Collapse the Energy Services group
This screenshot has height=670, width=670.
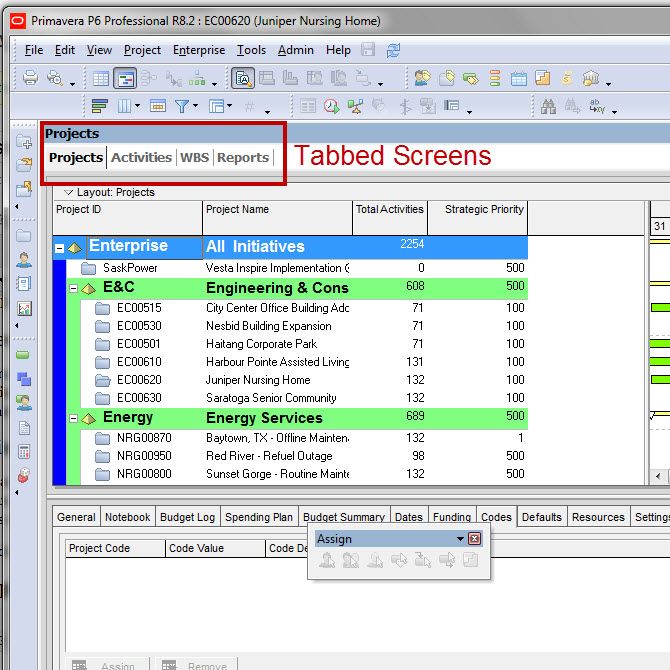pos(73,419)
